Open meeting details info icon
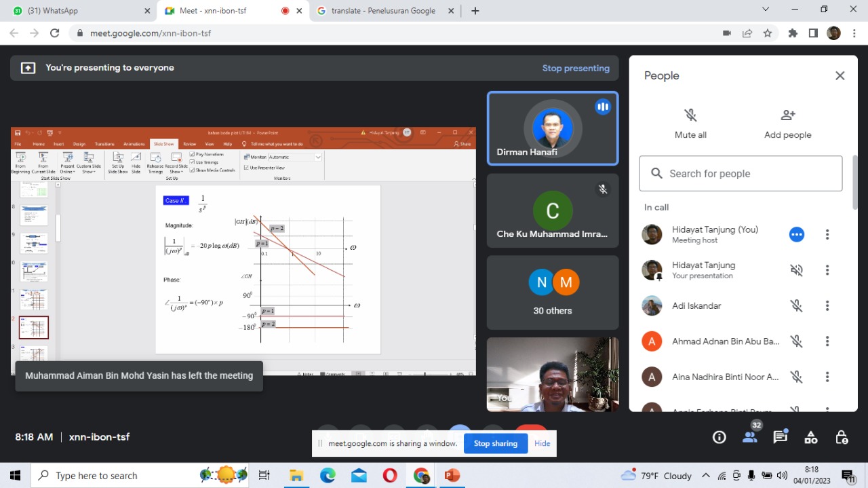 point(719,437)
